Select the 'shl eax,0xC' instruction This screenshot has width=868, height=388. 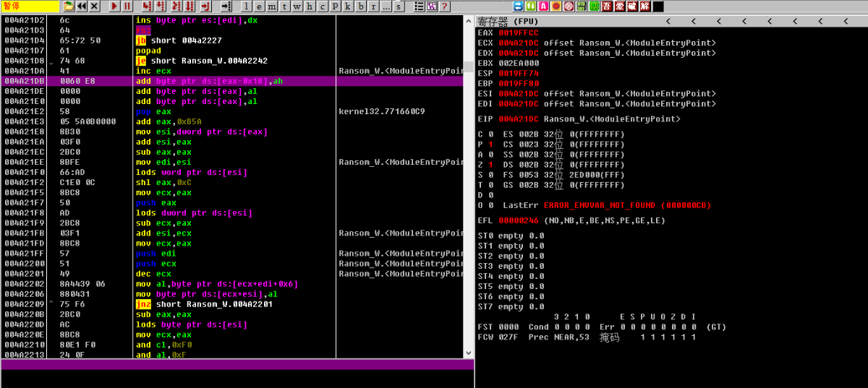point(164,183)
